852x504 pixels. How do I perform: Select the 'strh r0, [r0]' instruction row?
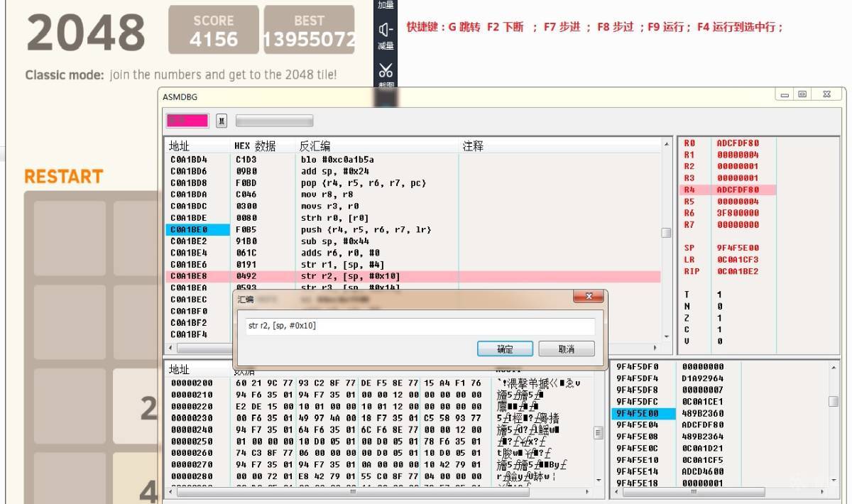[413, 218]
